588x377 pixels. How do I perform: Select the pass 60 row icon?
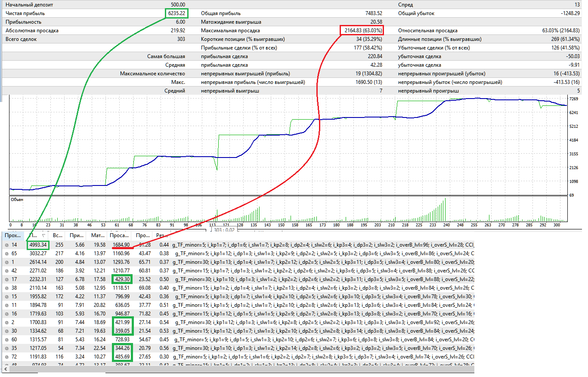click(x=6, y=339)
